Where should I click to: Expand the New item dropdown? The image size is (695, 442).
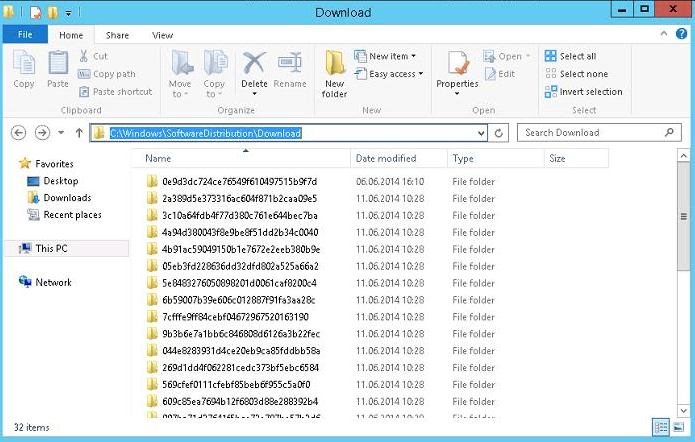[x=414, y=56]
